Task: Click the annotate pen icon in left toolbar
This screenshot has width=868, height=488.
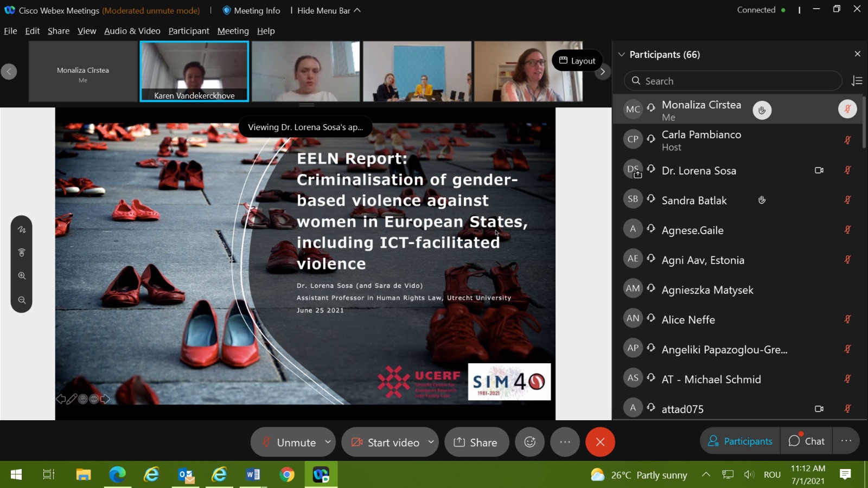Action: [22, 229]
